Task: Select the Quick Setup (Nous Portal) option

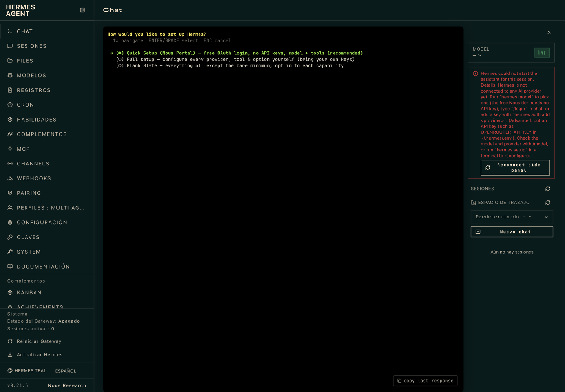Action: tap(239, 53)
